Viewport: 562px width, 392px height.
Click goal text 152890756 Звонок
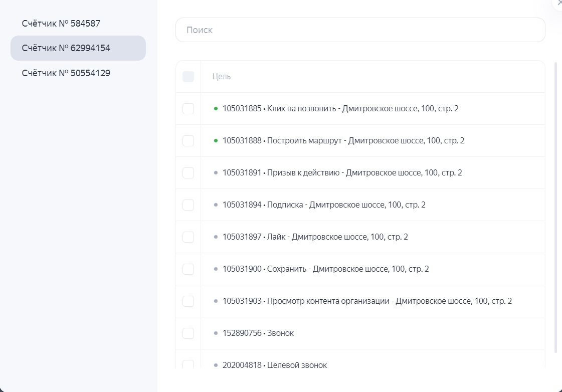258,333
